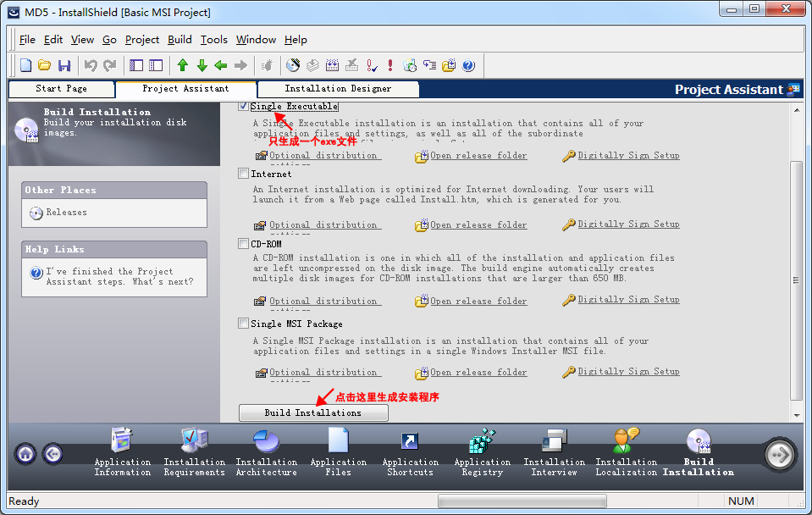The width and height of the screenshot is (812, 515).
Task: Open the Installation Interview step
Action: [554, 451]
